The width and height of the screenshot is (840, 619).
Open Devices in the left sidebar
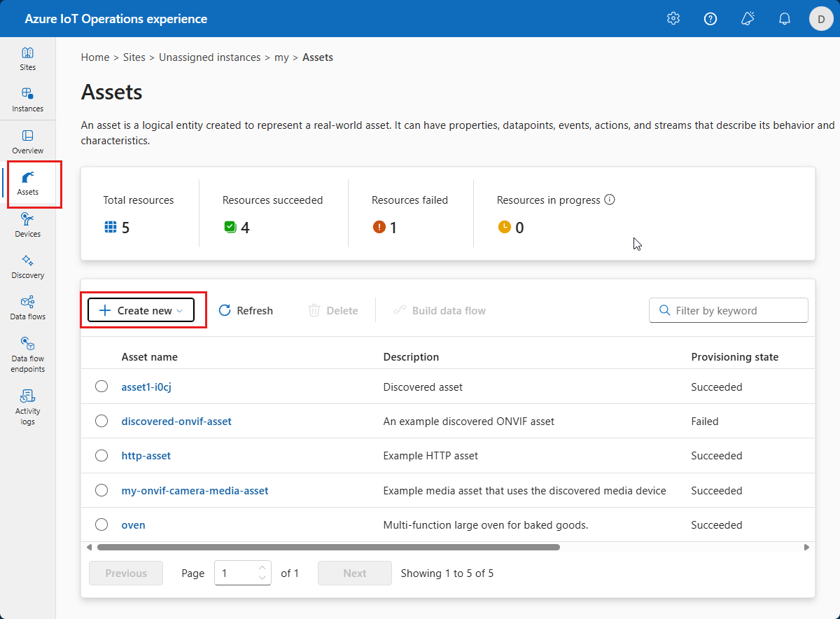tap(28, 225)
